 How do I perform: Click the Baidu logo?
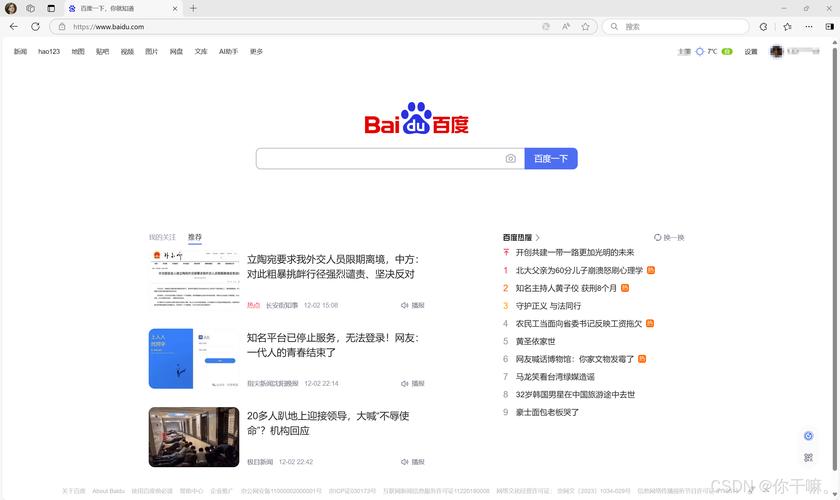[416, 118]
